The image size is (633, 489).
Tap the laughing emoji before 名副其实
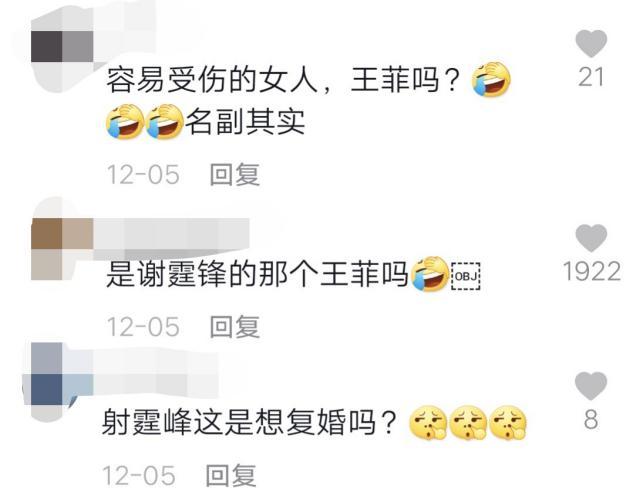[164, 121]
